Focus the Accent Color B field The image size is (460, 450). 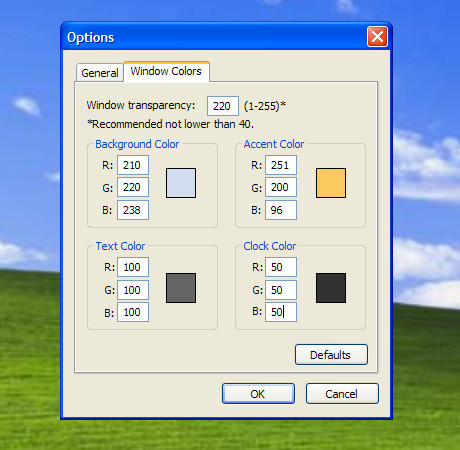[281, 210]
